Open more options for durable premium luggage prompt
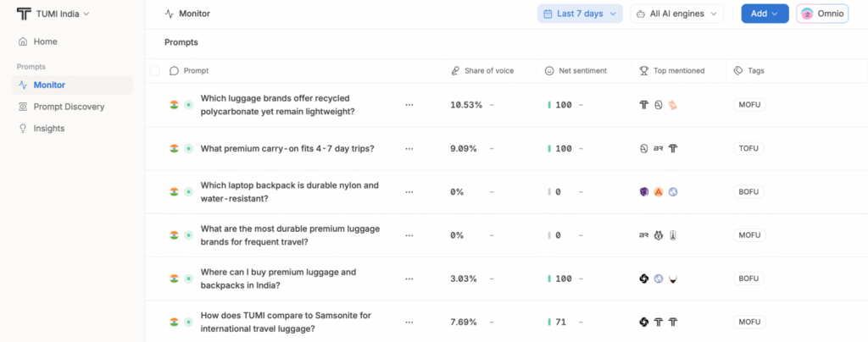This screenshot has width=868, height=342. coord(409,235)
